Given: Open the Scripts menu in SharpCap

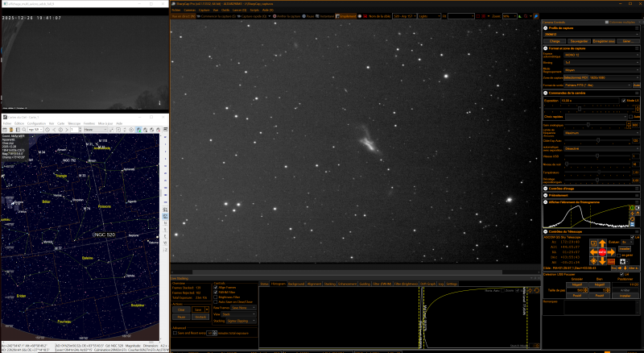Looking at the screenshot, I should pos(254,10).
